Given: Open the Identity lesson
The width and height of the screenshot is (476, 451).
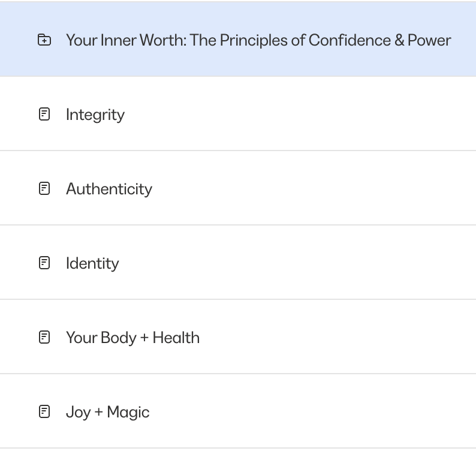Looking at the screenshot, I should point(92,264).
